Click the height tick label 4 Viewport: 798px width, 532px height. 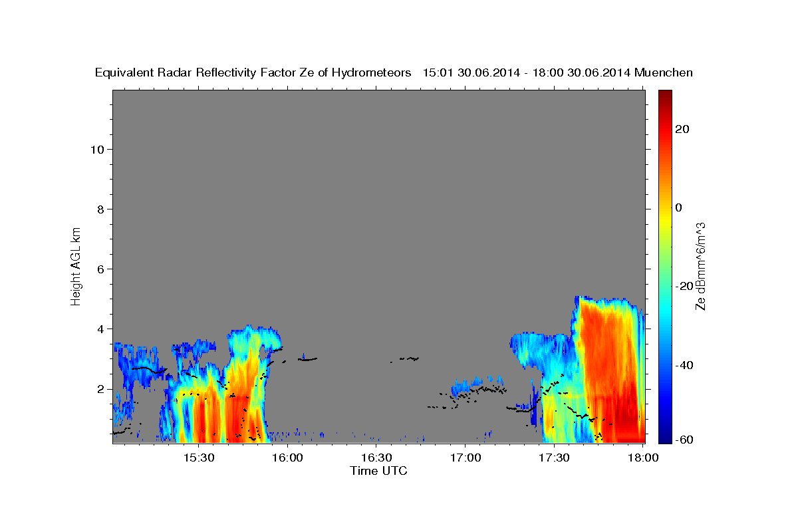click(101, 329)
